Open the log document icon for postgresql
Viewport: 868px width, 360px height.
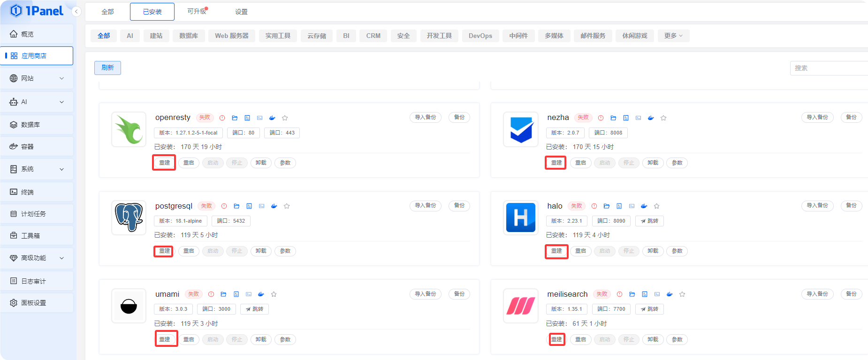pos(249,206)
